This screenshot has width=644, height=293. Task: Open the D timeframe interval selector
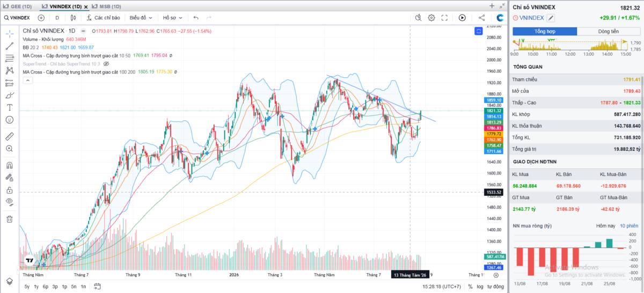tap(57, 18)
